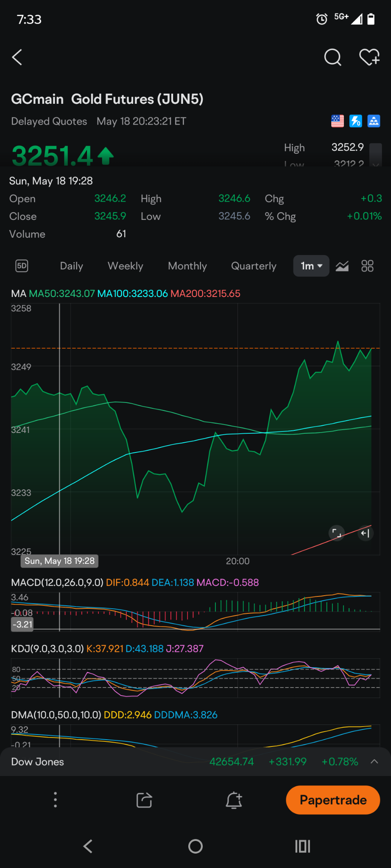The width and height of the screenshot is (391, 868).
Task: Tap the blue commodity stack icon
Action: (x=374, y=121)
